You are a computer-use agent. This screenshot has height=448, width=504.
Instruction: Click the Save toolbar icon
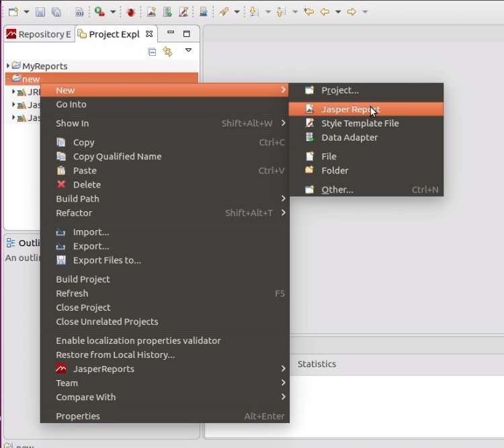pos(40,12)
